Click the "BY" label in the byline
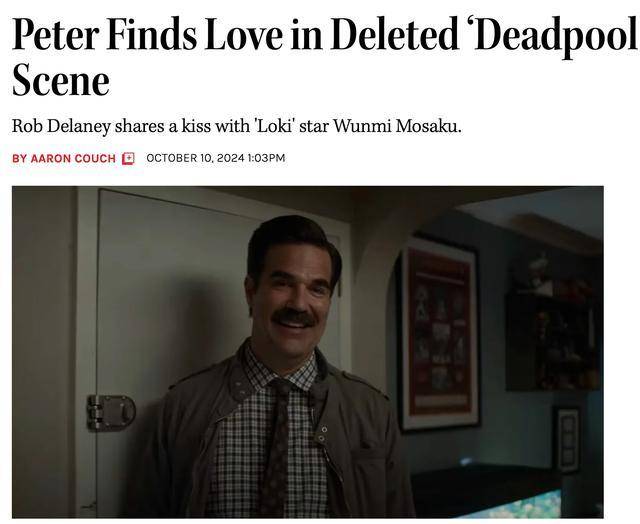 tap(19, 158)
